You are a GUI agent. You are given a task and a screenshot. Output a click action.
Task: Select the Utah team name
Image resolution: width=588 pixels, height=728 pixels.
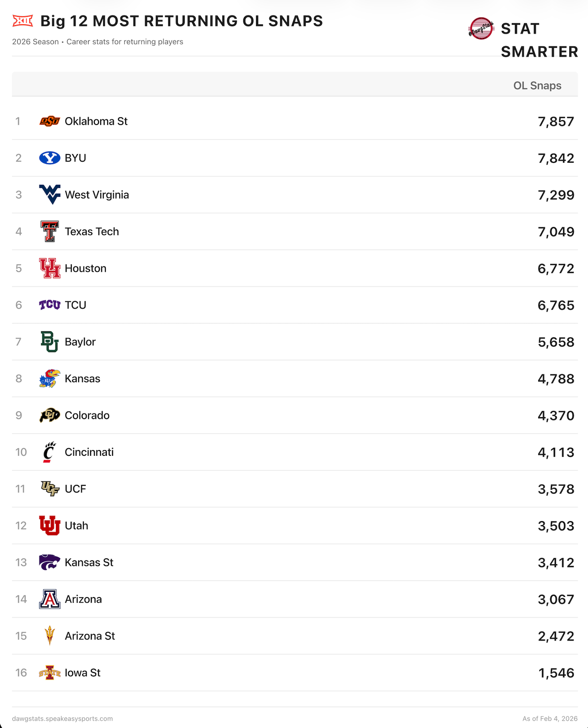pos(76,526)
